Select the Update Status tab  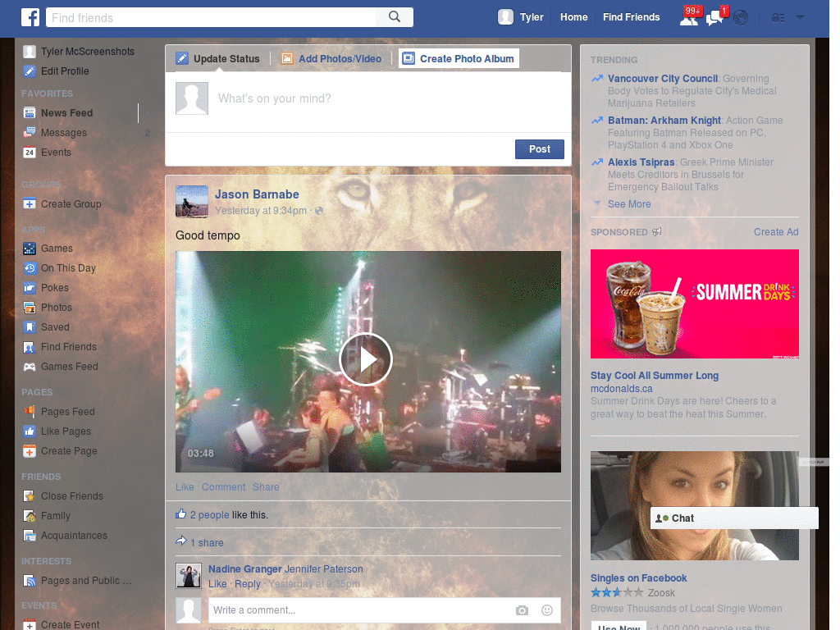[218, 58]
